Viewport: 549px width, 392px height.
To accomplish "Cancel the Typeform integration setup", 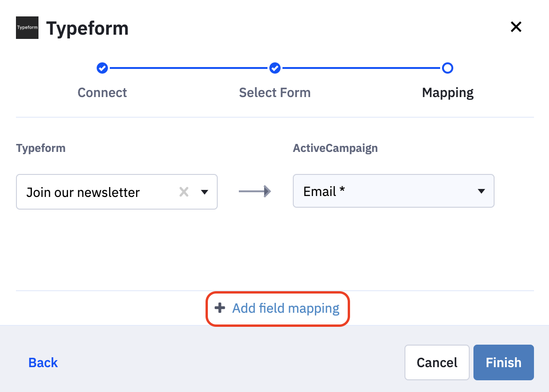I will [437, 362].
